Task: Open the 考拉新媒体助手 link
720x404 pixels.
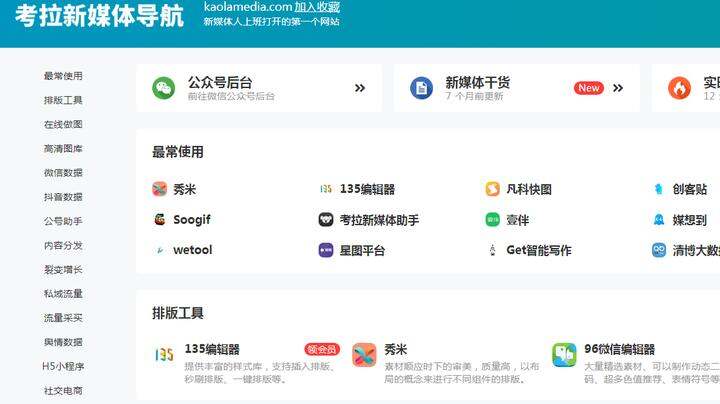Action: click(x=379, y=220)
